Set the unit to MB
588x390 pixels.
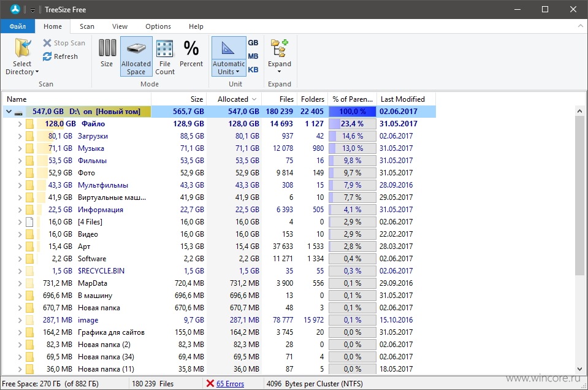coord(253,56)
